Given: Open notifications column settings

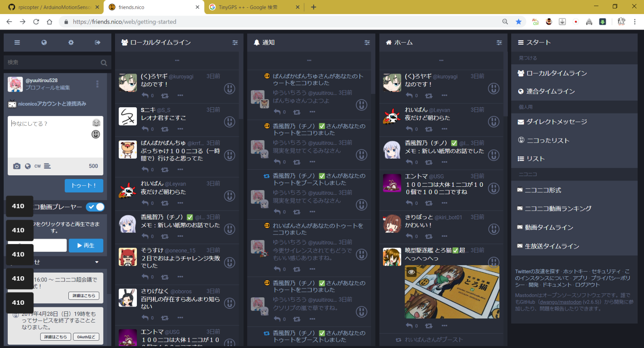Looking at the screenshot, I should pyautogui.click(x=367, y=43).
